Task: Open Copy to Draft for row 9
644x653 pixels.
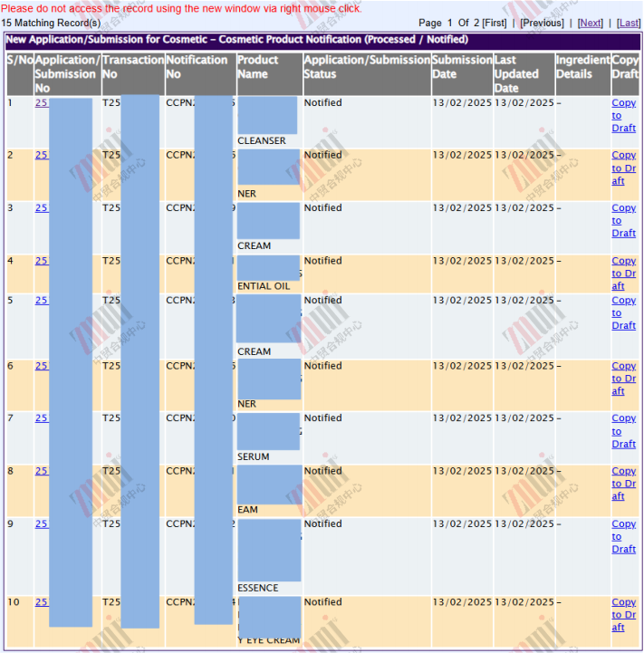Action: point(623,536)
